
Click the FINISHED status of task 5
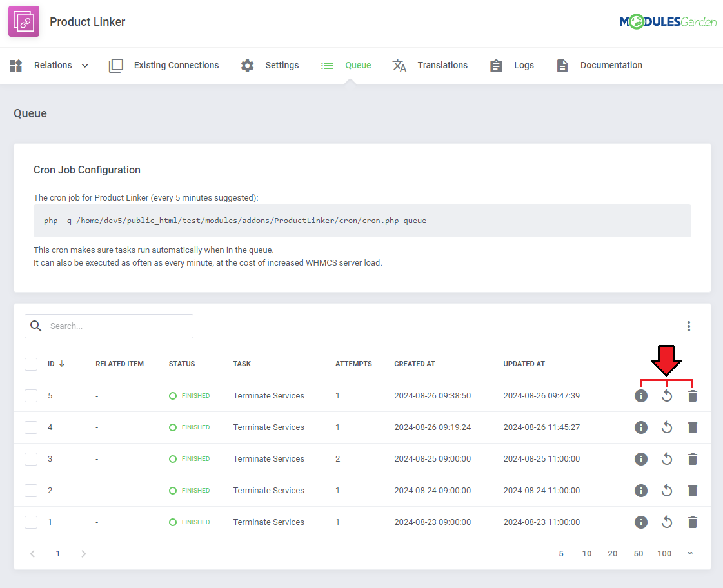tap(190, 396)
